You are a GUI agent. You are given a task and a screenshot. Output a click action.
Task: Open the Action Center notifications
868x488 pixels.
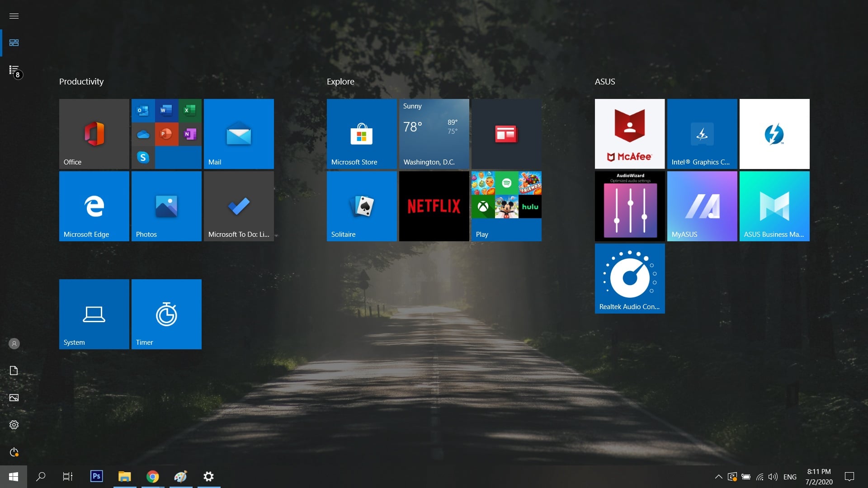click(849, 477)
